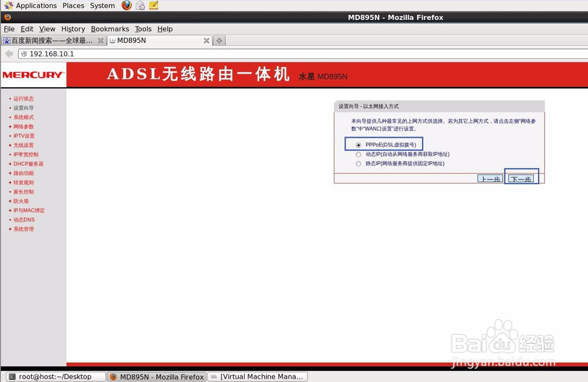588x382 pixels.
Task: Select 动态IP radio option
Action: tap(359, 154)
